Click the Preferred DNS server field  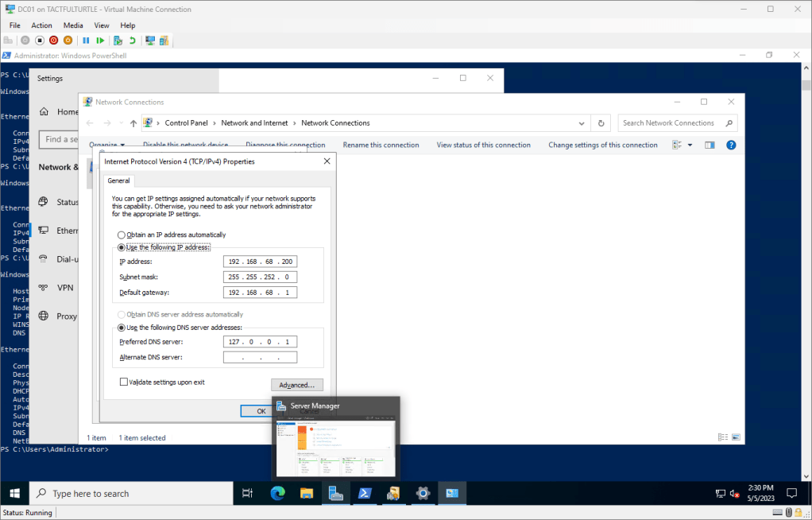(x=260, y=342)
